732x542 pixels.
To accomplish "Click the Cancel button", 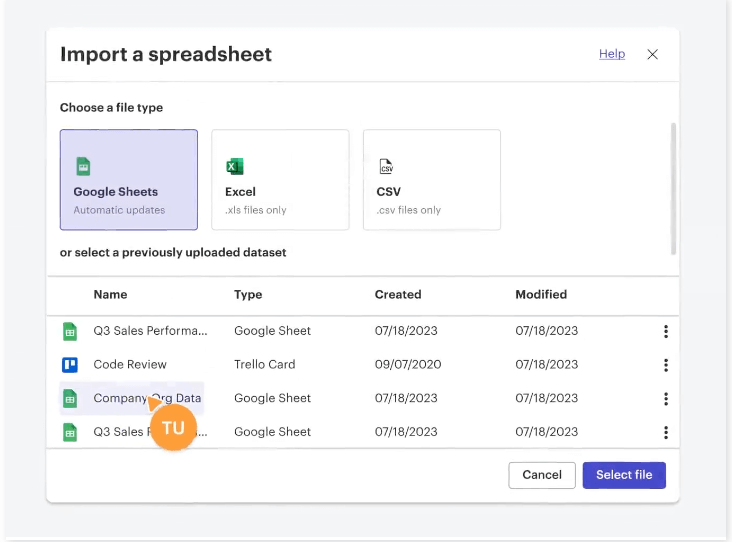I will (542, 475).
